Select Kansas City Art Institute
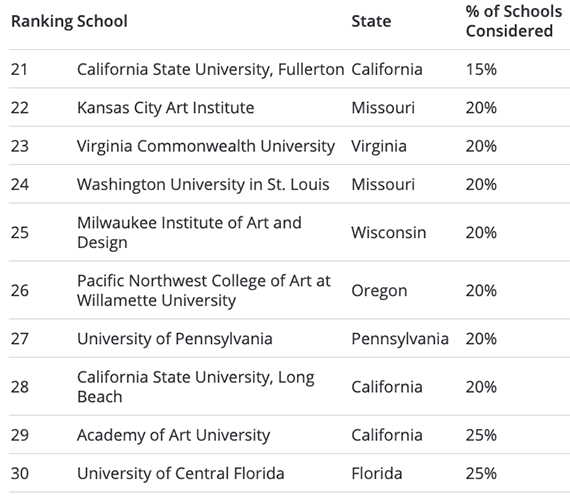The image size is (570, 496). click(165, 108)
